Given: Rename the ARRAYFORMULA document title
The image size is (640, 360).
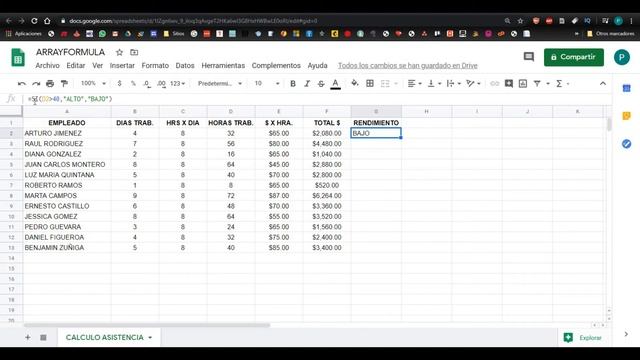Looking at the screenshot, I should coord(70,52).
